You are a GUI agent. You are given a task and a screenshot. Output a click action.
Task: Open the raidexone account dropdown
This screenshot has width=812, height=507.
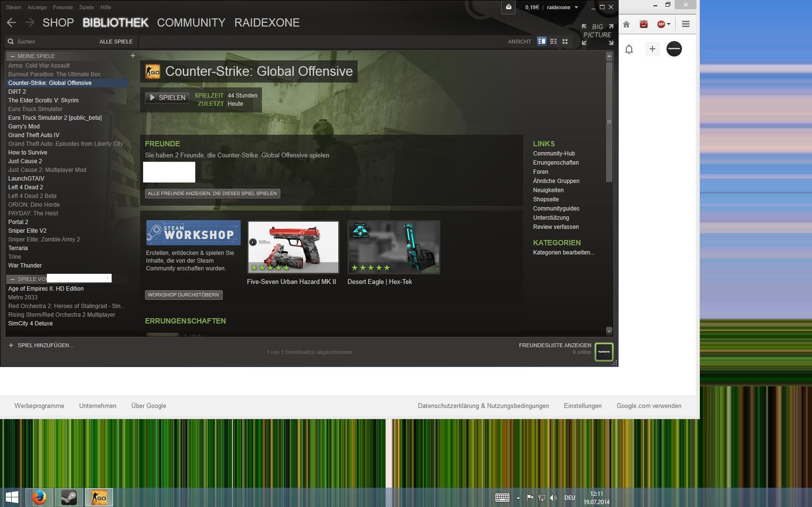562,7
